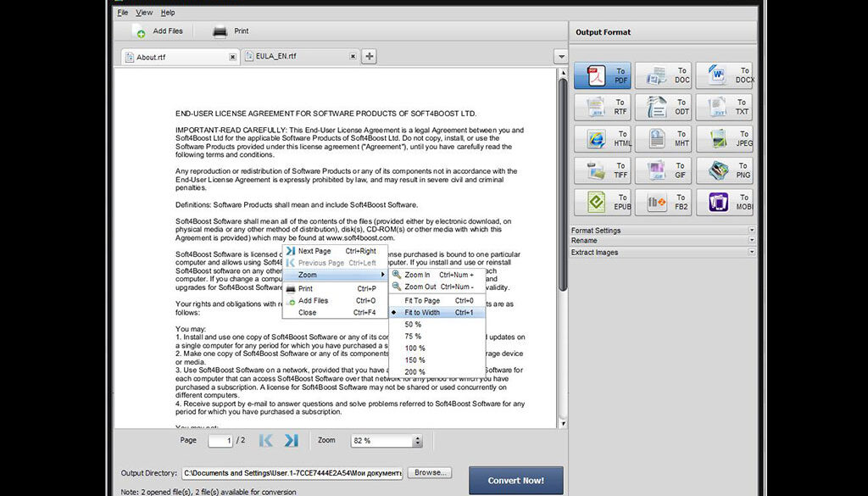Open the File menu

click(122, 12)
